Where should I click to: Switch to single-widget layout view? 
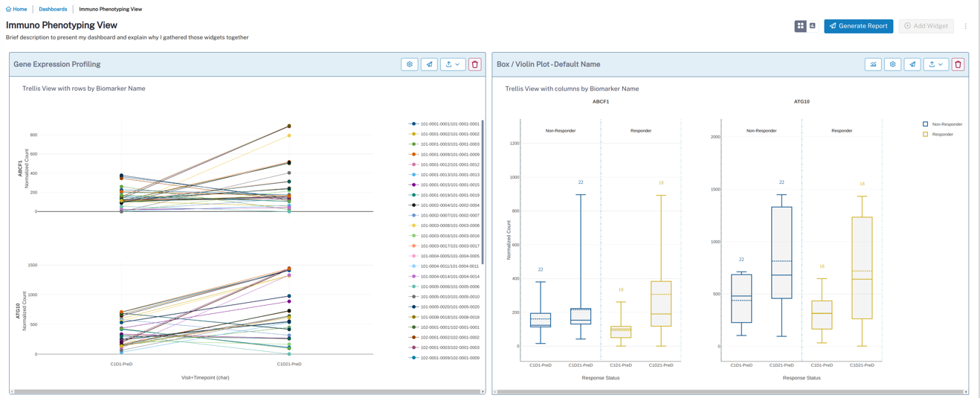point(812,26)
